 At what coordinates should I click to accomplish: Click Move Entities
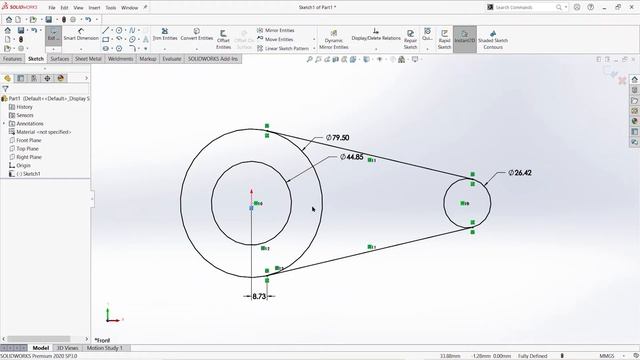pyautogui.click(x=275, y=40)
